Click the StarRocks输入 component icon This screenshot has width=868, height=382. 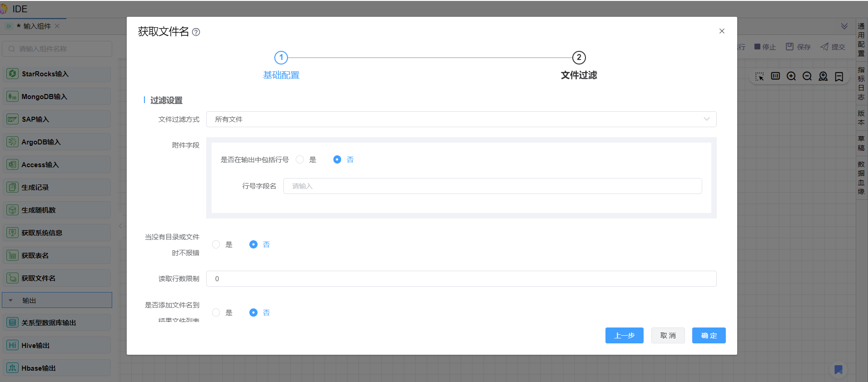13,74
